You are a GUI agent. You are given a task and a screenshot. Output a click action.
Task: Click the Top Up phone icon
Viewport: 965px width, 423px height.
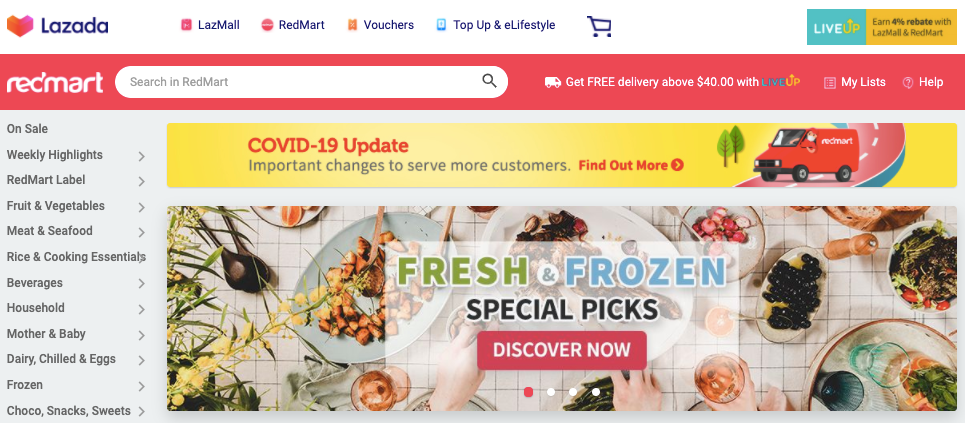point(441,25)
